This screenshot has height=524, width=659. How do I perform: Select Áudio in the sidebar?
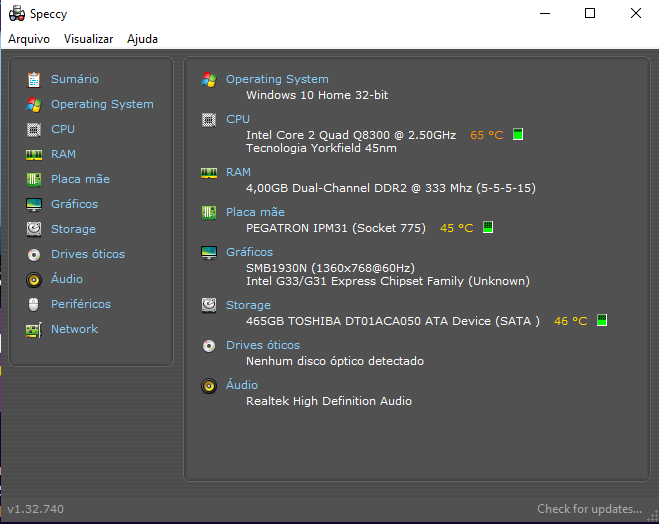tap(67, 279)
